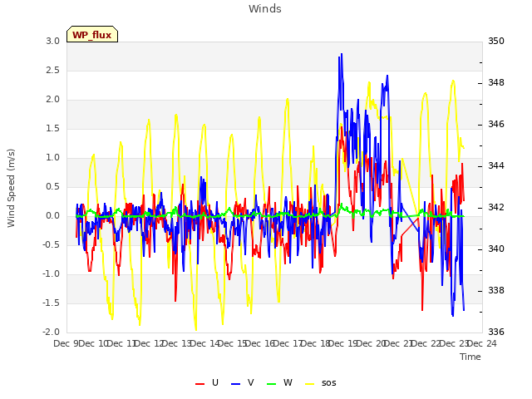Select the 'U' legend label

pyautogui.click(x=215, y=382)
